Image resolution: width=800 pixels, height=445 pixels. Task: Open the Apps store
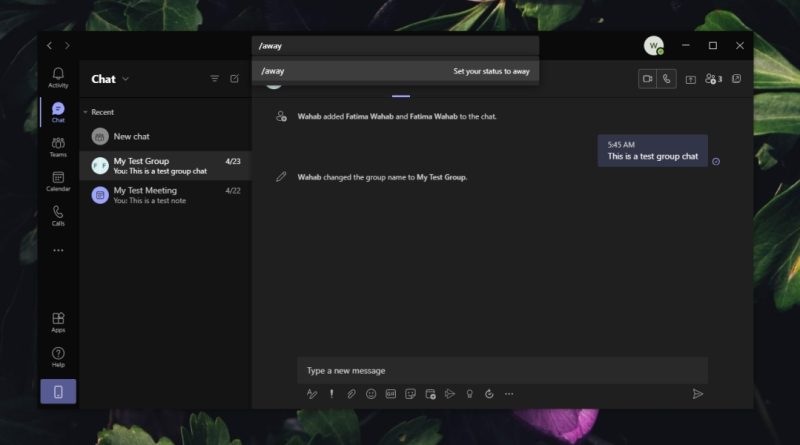58,323
